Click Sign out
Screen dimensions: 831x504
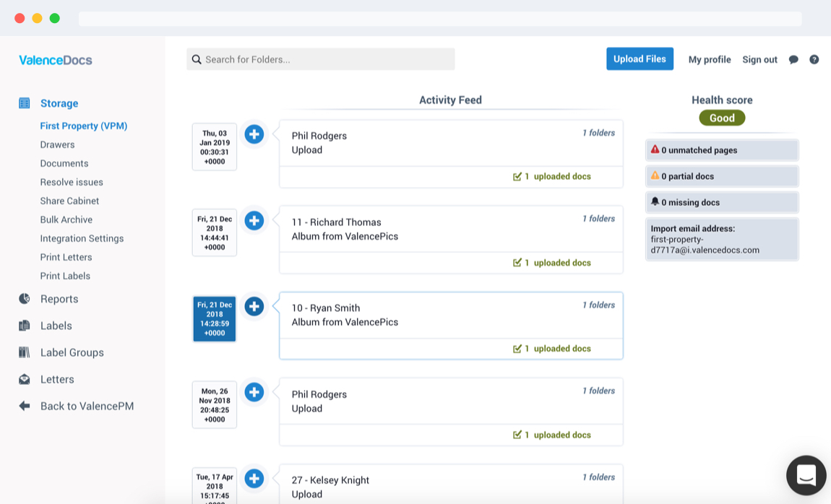tap(759, 60)
